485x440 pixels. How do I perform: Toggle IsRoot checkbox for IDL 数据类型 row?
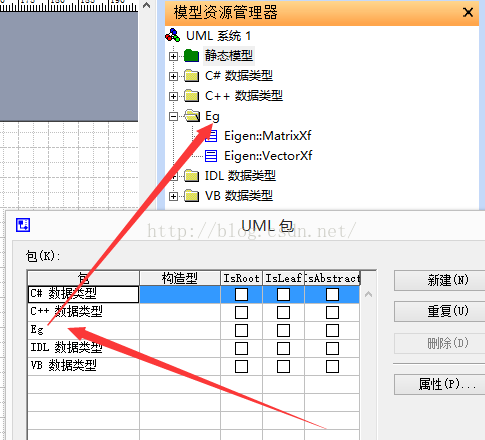tap(241, 349)
